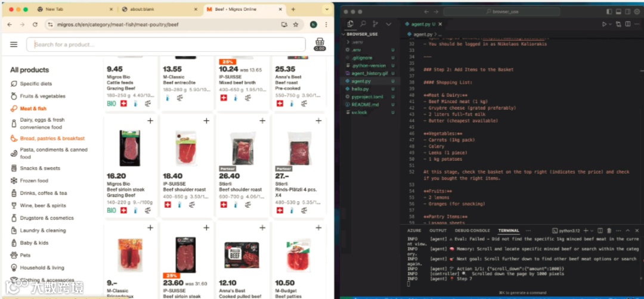
Task: Run Python file with play button
Action: click(604, 24)
